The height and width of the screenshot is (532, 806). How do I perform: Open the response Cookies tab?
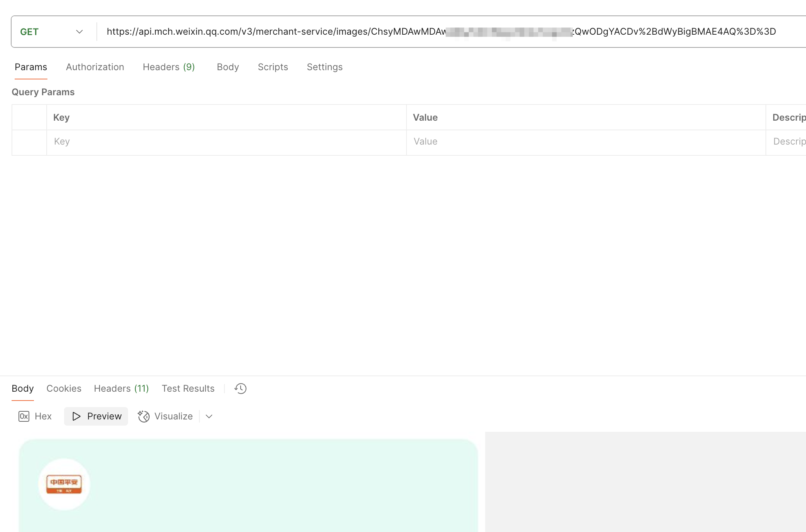pos(64,389)
